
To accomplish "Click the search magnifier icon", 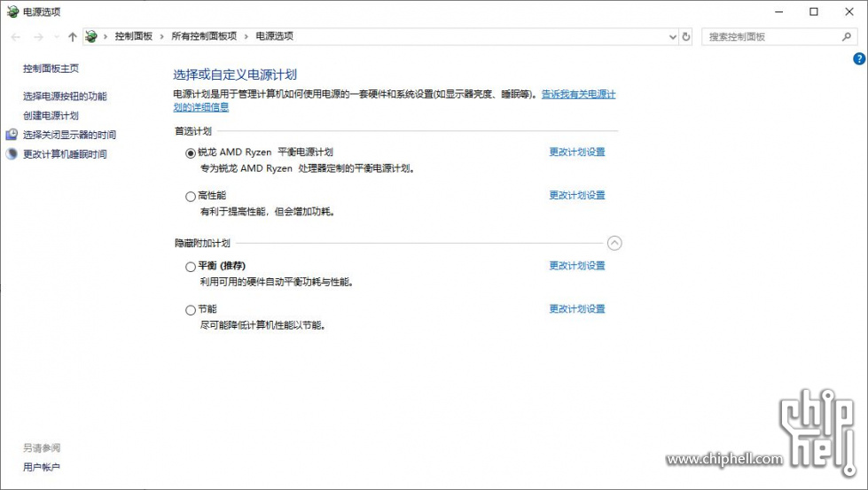I will tap(846, 36).
